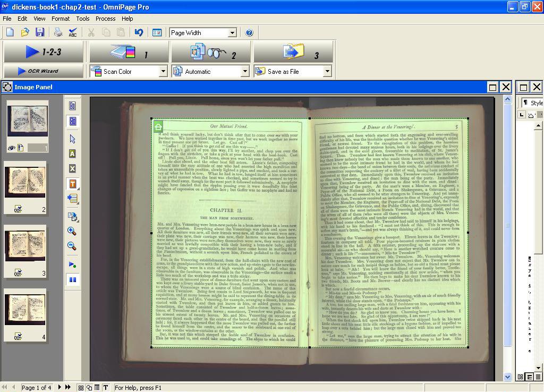Toggle the image view button in status bar

(89, 388)
